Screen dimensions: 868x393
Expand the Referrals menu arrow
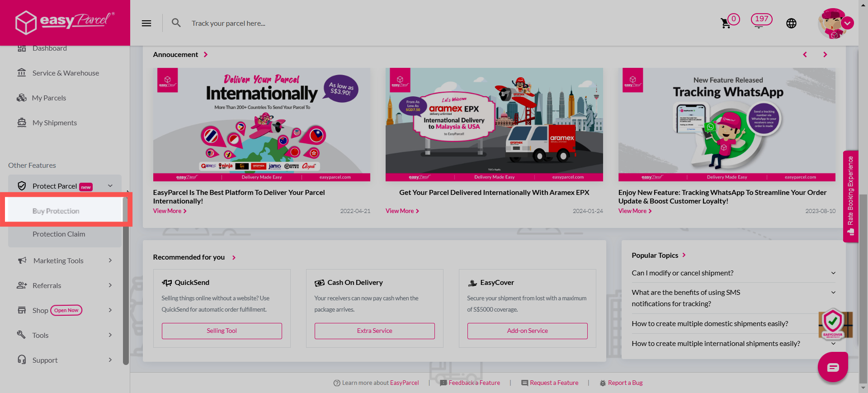(110, 285)
